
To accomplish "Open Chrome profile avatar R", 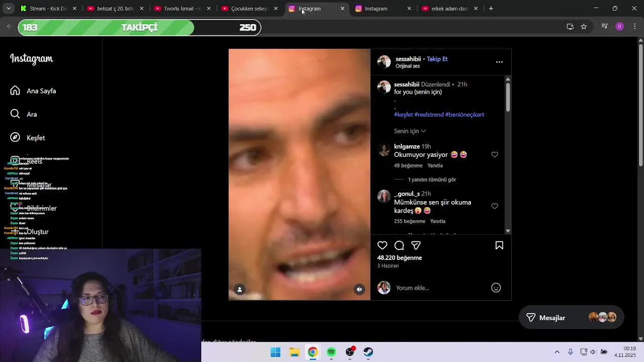I will point(619,27).
